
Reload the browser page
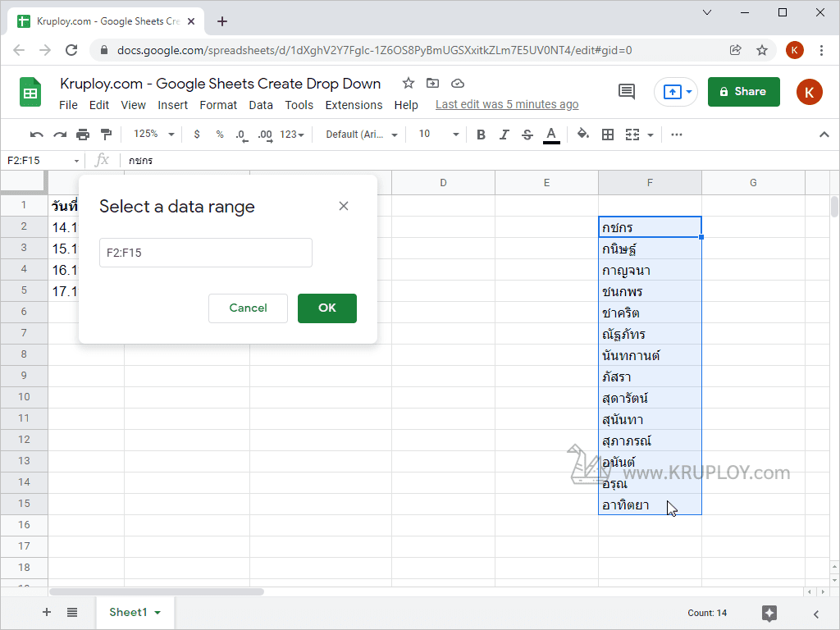(x=71, y=50)
